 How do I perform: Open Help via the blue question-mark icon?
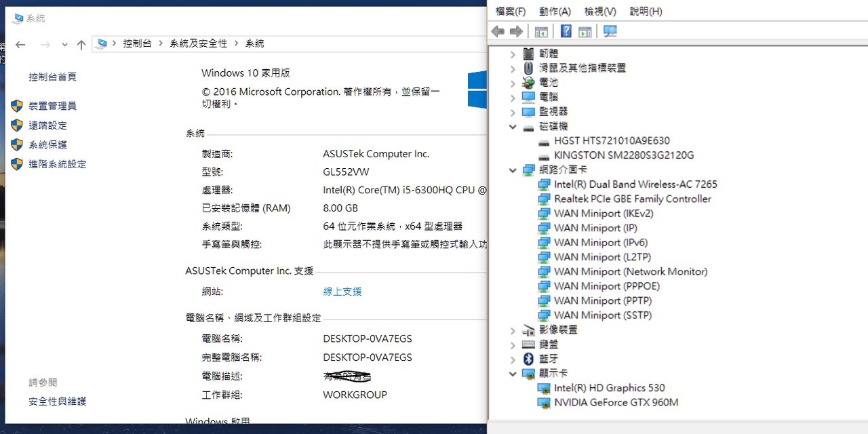click(566, 31)
